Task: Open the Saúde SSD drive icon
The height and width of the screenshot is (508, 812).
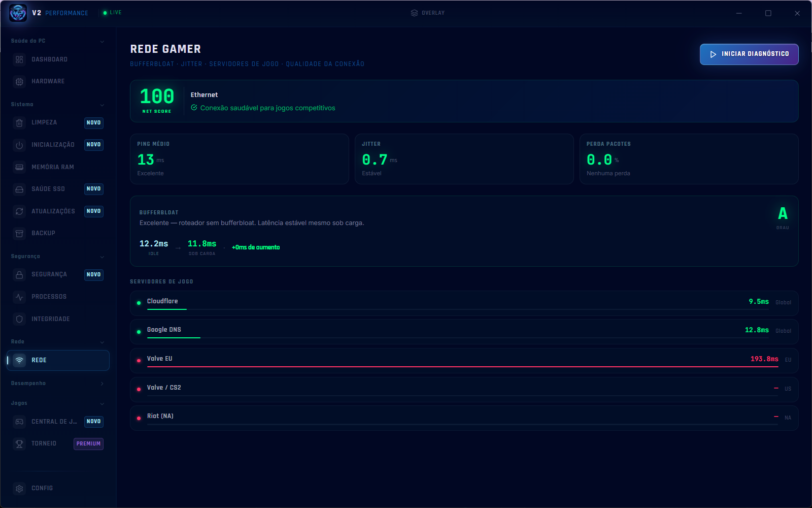Action: (19, 189)
